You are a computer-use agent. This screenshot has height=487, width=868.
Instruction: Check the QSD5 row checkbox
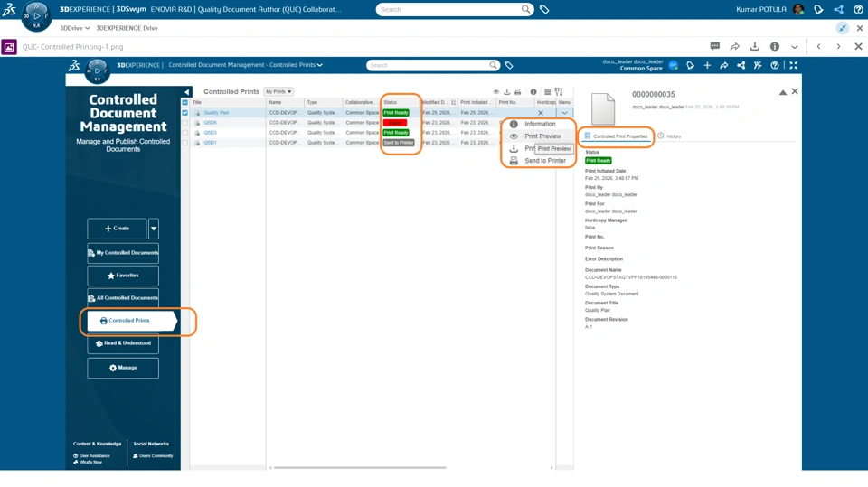(184, 123)
